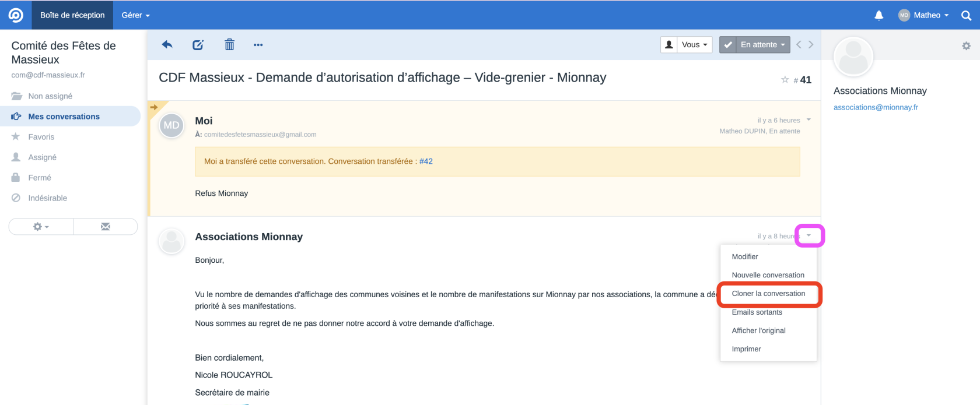Go to previous conversation arrow
The width and height of the screenshot is (980, 405).
[799, 44]
